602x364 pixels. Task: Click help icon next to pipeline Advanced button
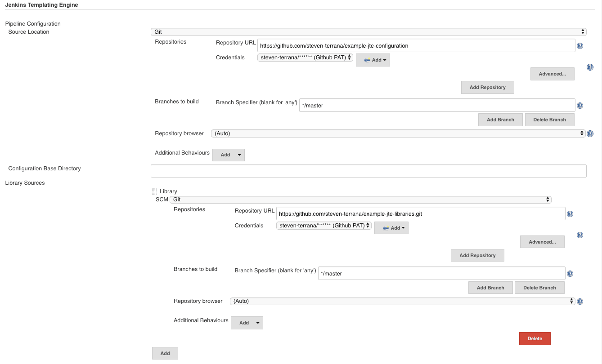(590, 67)
